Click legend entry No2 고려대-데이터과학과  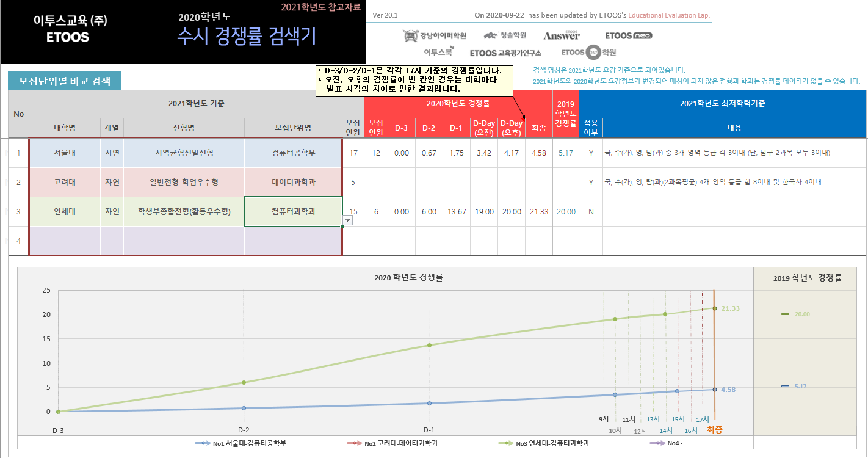point(392,443)
